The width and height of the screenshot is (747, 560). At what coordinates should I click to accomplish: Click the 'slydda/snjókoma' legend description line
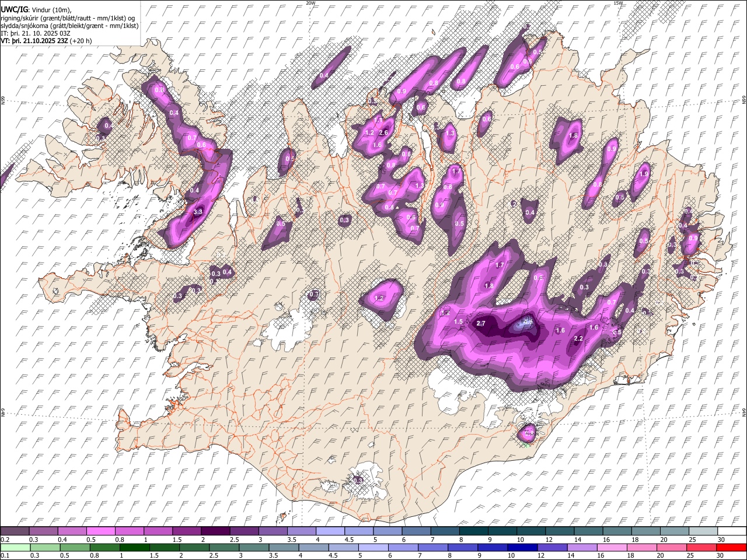click(69, 26)
